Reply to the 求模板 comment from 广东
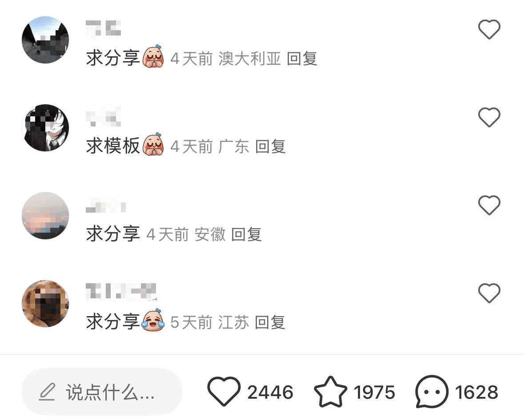This screenshot has height=420, width=524. pos(270,147)
